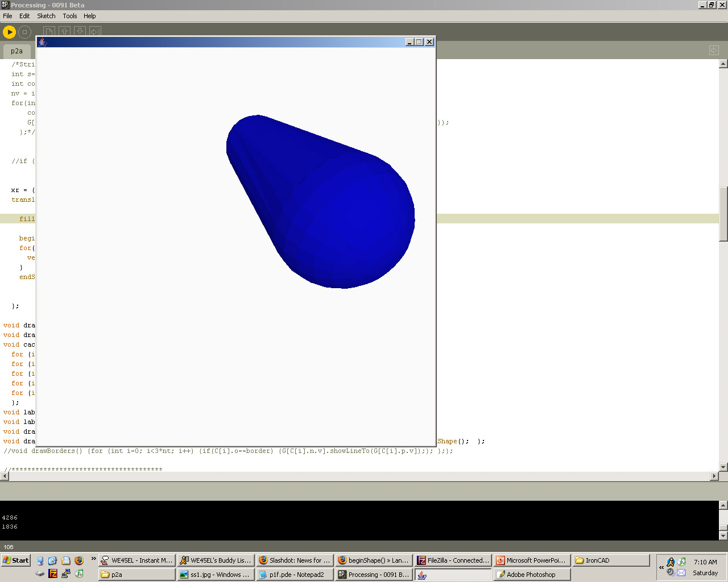Click AIM running man tray icon
The width and height of the screenshot is (728, 582).
tap(671, 562)
